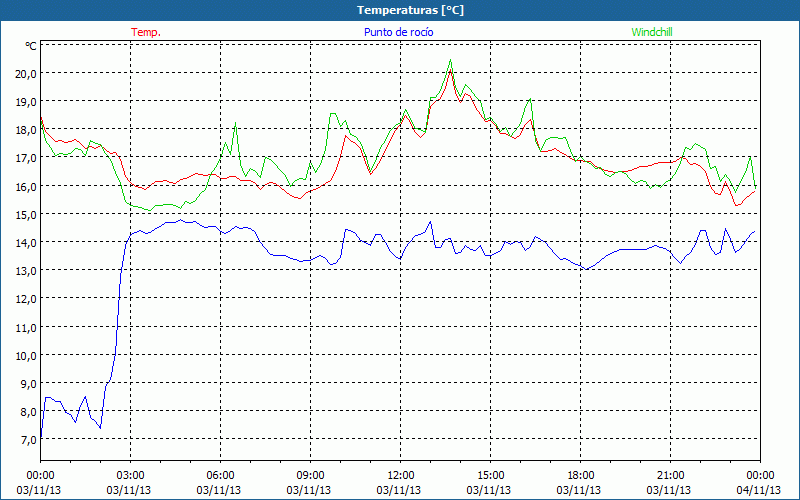800x500 pixels.
Task: Click the 15,0 y-axis value
Action: click(26, 214)
